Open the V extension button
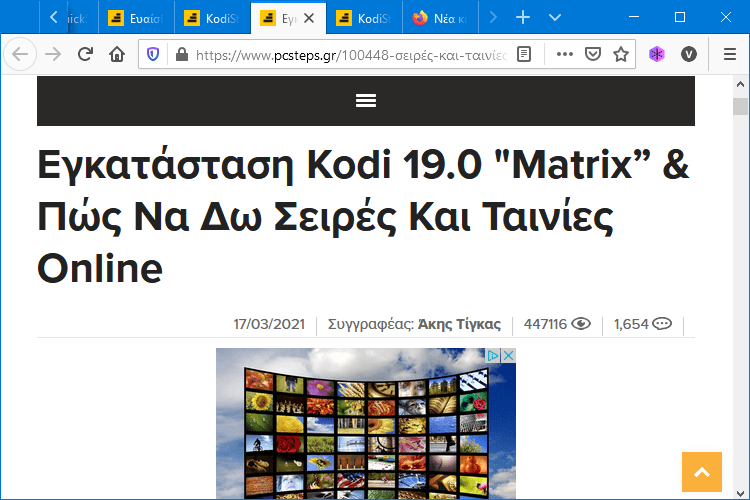This screenshot has width=750, height=500. click(x=689, y=55)
